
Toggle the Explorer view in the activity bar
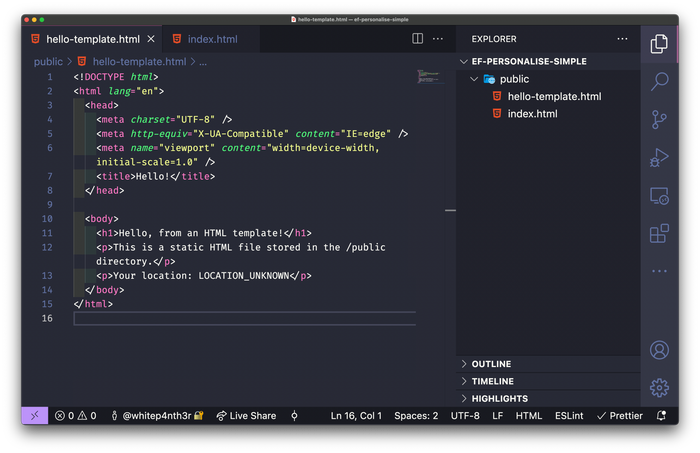[659, 43]
